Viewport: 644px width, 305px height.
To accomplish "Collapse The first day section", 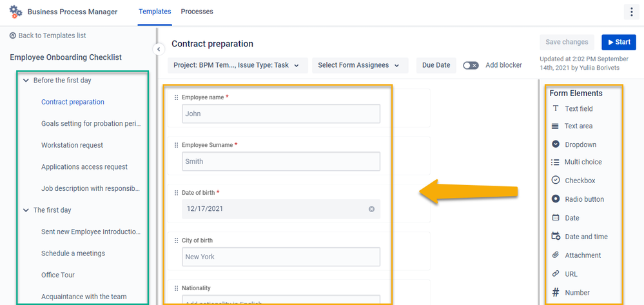I will 26,210.
